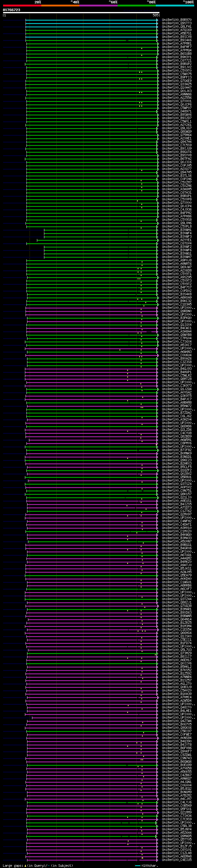This screenshot has width=197, height=868.
Task: Select the cyan ~100% identity legend segment
Action: (x=175, y=6)
